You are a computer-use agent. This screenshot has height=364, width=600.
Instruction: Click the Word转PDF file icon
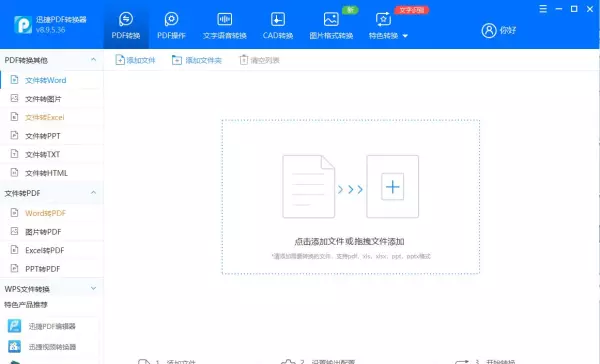pos(14,213)
